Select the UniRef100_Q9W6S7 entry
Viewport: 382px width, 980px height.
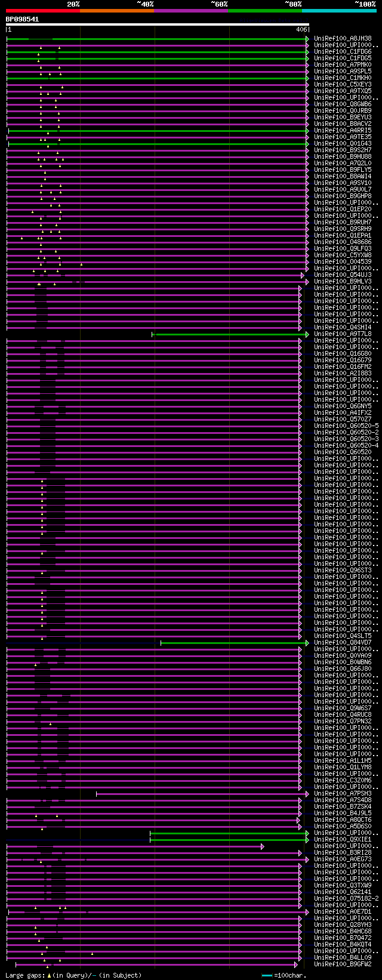(343, 708)
